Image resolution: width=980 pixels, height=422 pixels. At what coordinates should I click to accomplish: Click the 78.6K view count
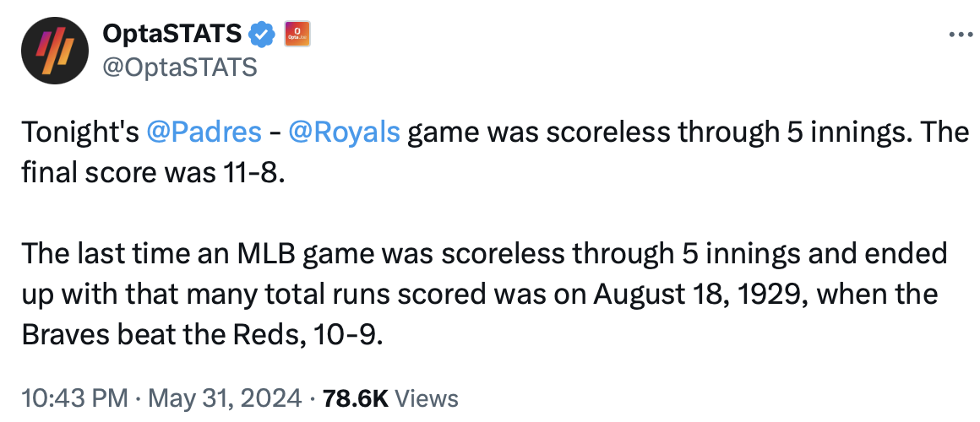coord(354,398)
